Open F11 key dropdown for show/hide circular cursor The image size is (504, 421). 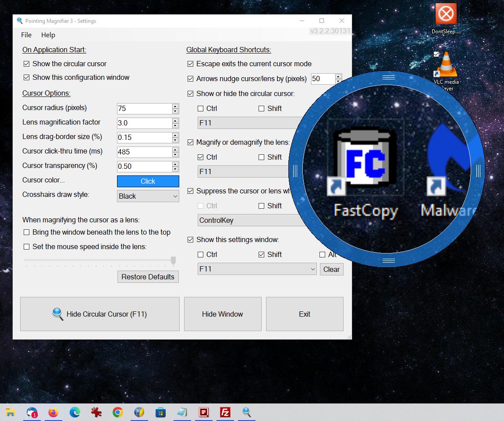pos(248,123)
